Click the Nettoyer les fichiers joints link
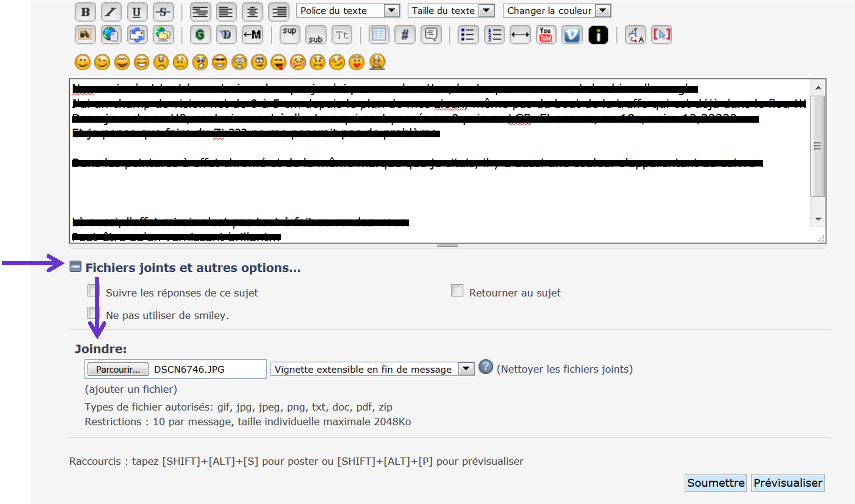Screen dimensions: 855x504 [x=565, y=369]
